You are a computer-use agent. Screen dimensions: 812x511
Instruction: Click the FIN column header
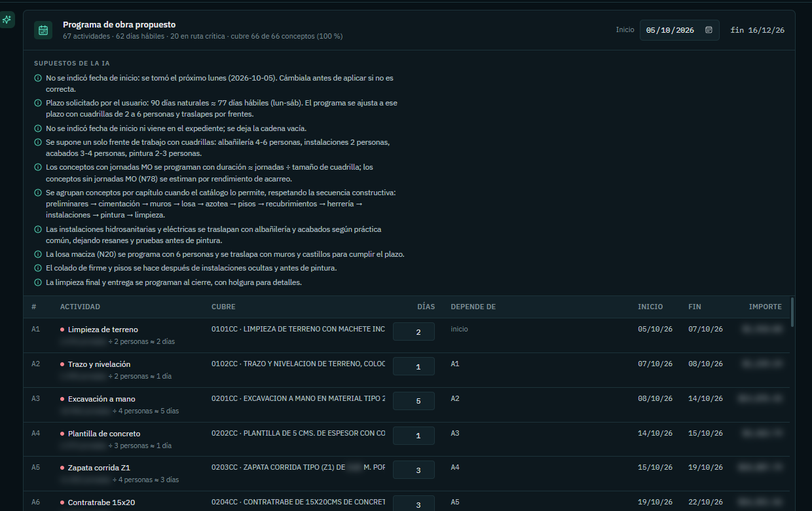(695, 307)
